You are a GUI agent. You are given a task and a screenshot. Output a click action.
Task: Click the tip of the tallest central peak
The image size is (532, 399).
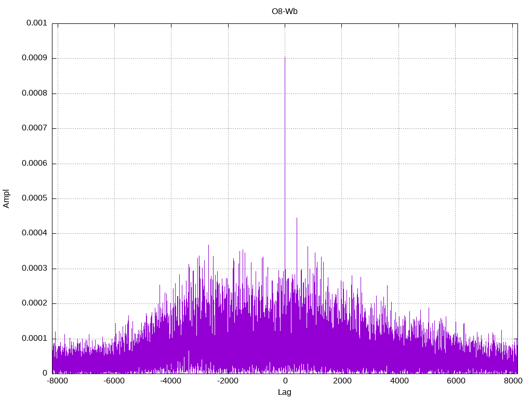[285, 57]
